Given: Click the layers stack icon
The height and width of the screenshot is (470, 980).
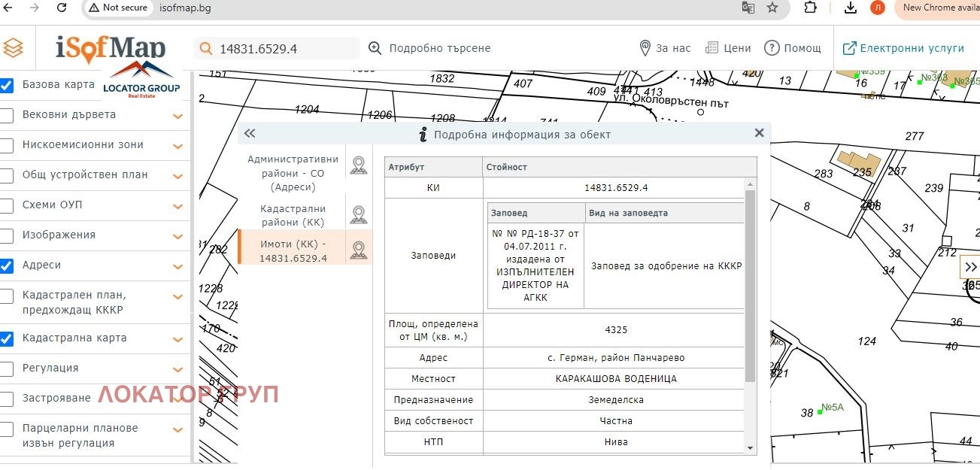Looking at the screenshot, I should click(14, 48).
